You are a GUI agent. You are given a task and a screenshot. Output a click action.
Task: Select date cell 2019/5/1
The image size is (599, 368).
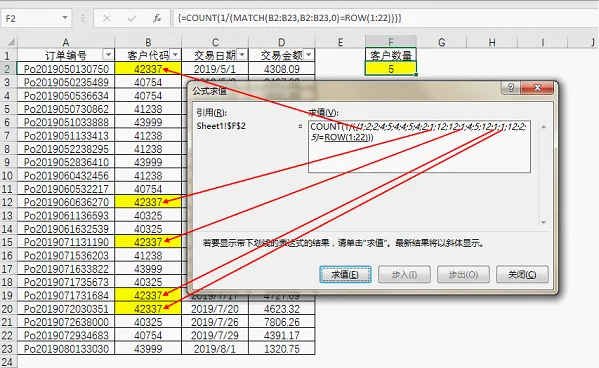tap(215, 69)
